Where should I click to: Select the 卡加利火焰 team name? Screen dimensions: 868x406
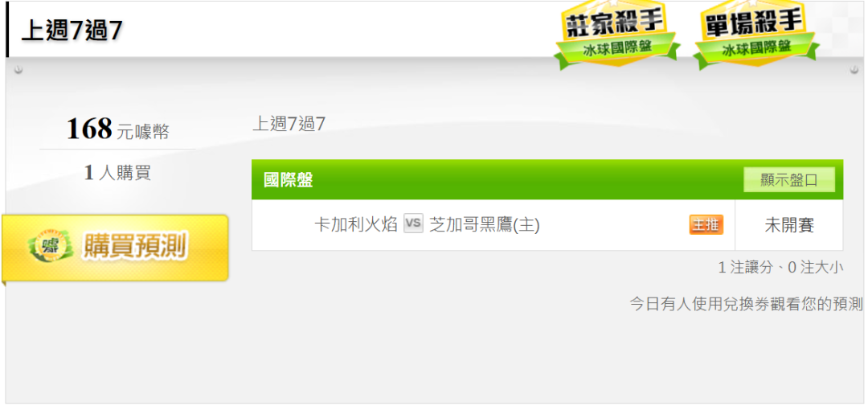(356, 225)
